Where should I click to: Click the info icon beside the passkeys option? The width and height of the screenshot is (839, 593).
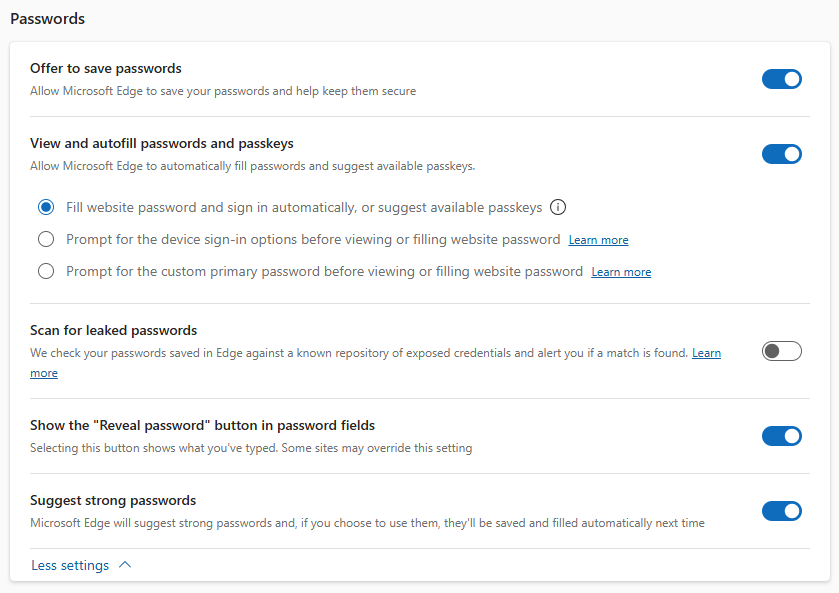tap(557, 207)
